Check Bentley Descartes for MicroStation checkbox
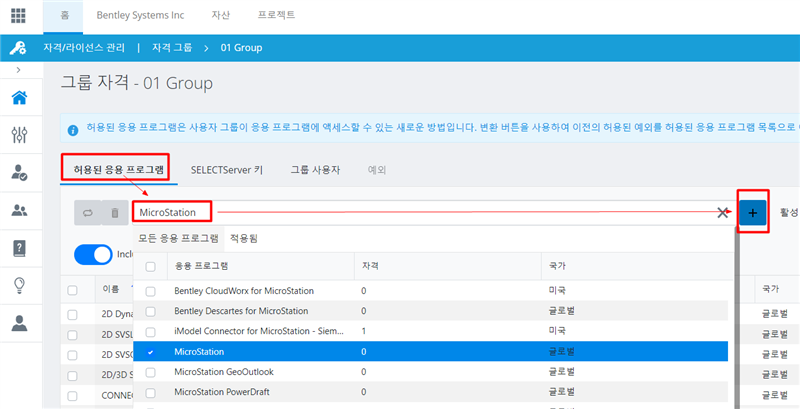800x409 pixels. (151, 311)
